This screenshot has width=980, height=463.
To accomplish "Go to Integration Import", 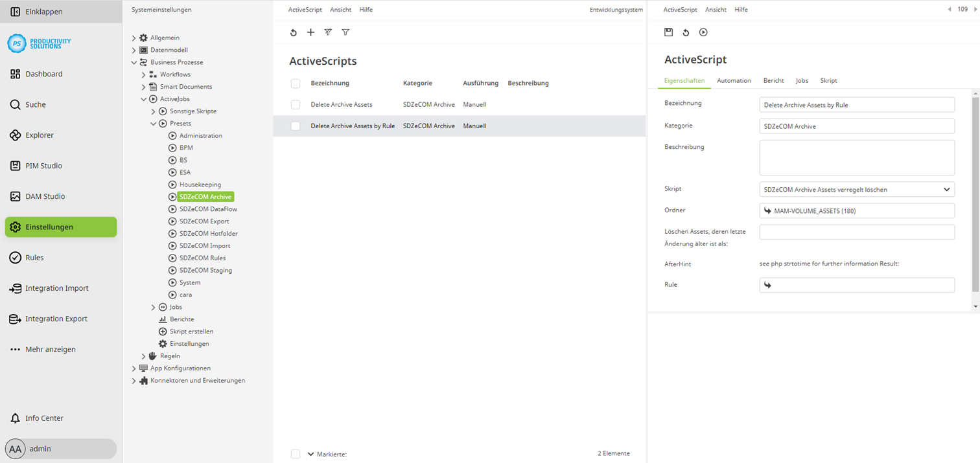I will tap(56, 288).
